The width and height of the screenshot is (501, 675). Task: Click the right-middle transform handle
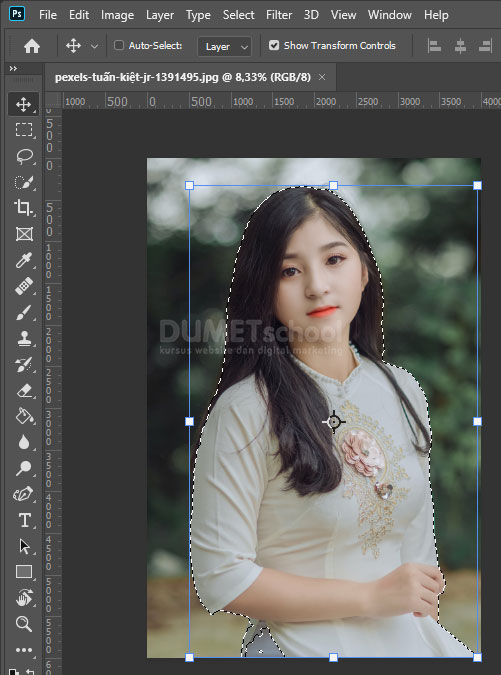pos(477,421)
